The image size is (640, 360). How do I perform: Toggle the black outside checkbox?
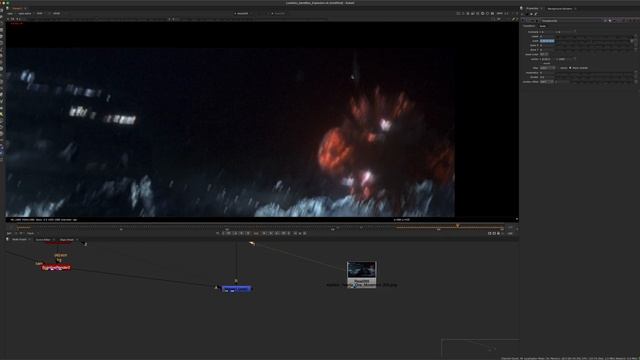(570, 68)
